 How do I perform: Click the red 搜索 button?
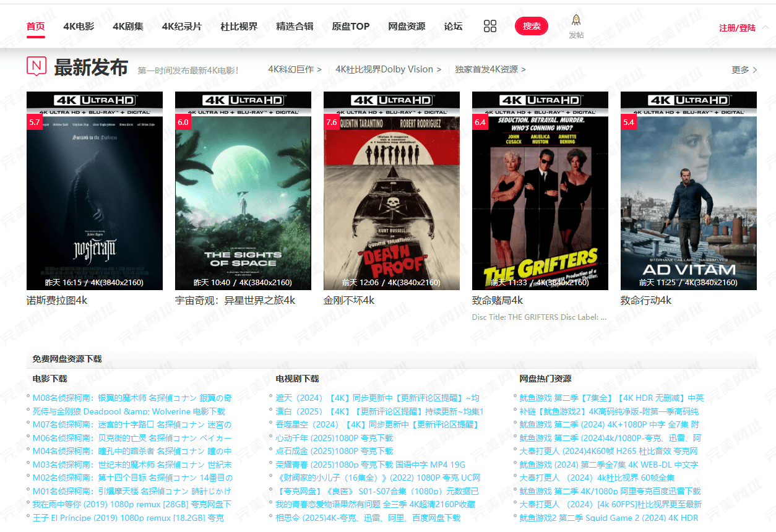pyautogui.click(x=532, y=26)
